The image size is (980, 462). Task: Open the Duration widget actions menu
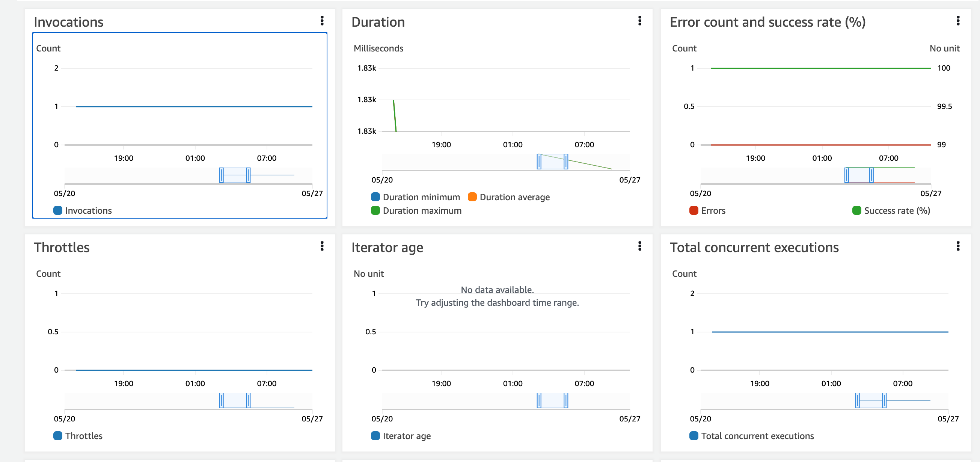point(639,21)
